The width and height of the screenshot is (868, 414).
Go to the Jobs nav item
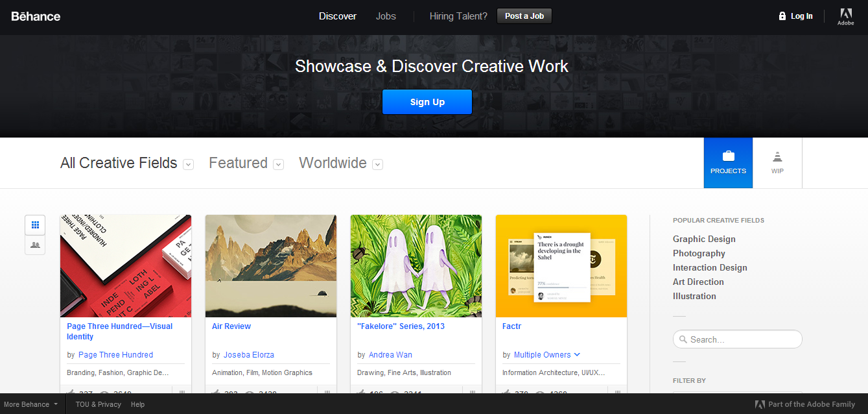click(386, 16)
